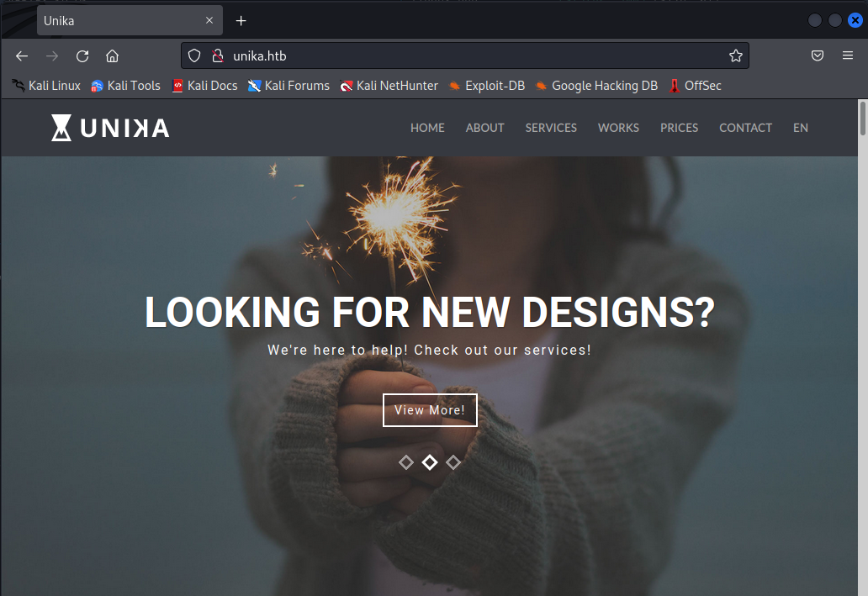Close the browser window

pyautogui.click(x=855, y=20)
